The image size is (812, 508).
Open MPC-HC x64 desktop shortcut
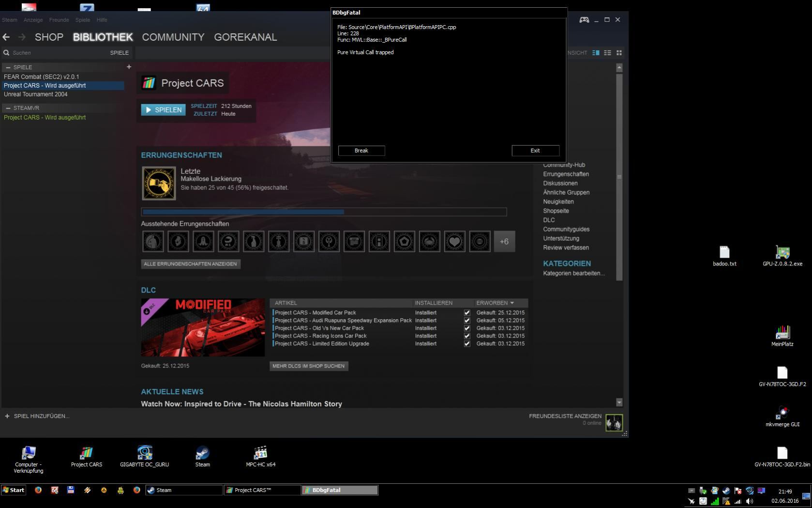pos(260,456)
